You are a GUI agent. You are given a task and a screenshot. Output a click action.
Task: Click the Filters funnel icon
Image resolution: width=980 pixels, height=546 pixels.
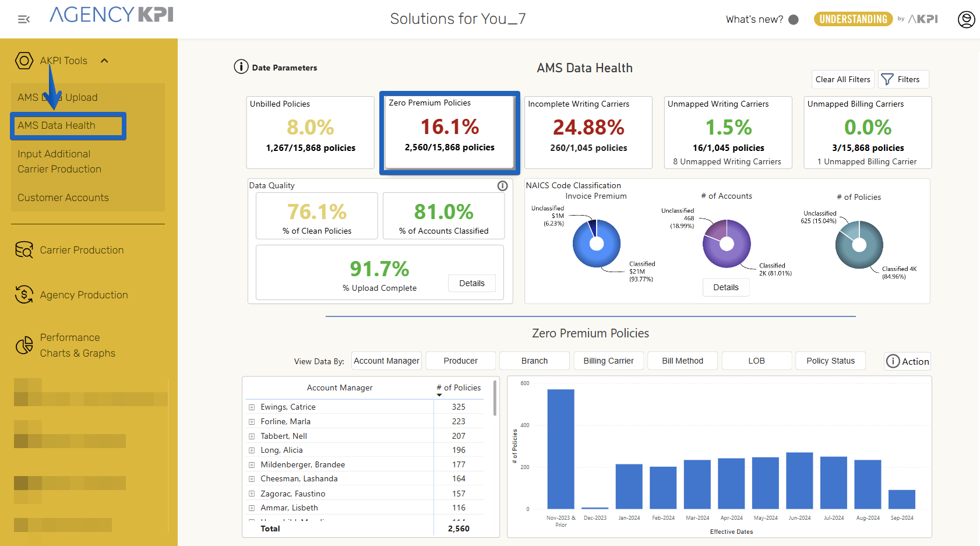coord(887,79)
